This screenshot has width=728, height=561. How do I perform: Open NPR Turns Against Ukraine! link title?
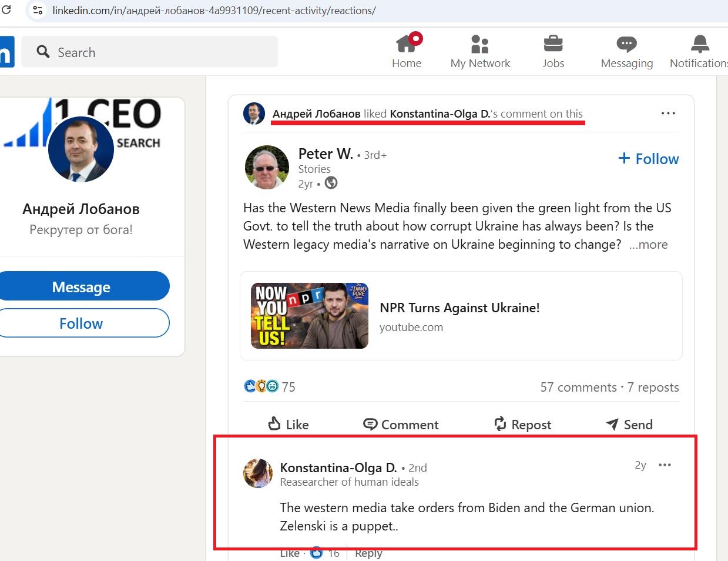[x=459, y=308]
